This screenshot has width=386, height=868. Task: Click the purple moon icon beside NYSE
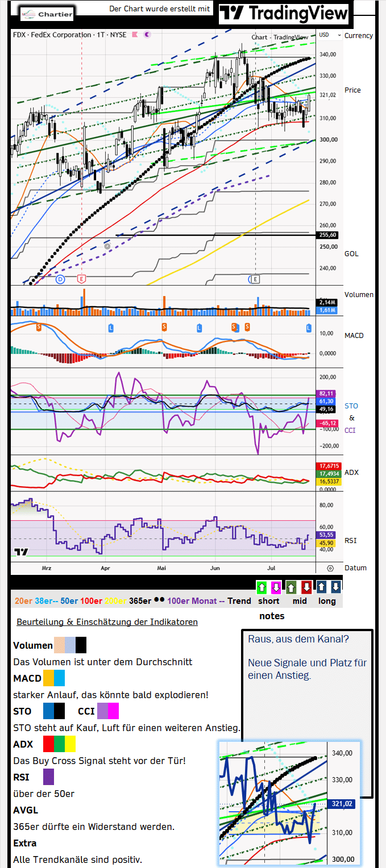[147, 35]
